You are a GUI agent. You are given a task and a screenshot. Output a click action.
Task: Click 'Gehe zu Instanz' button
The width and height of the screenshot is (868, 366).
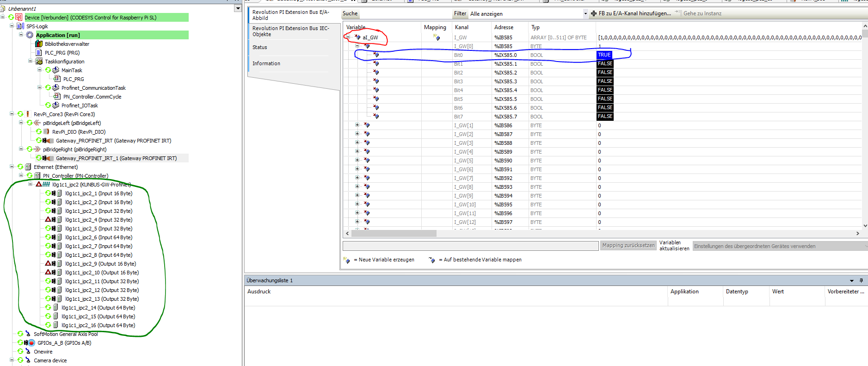point(698,13)
